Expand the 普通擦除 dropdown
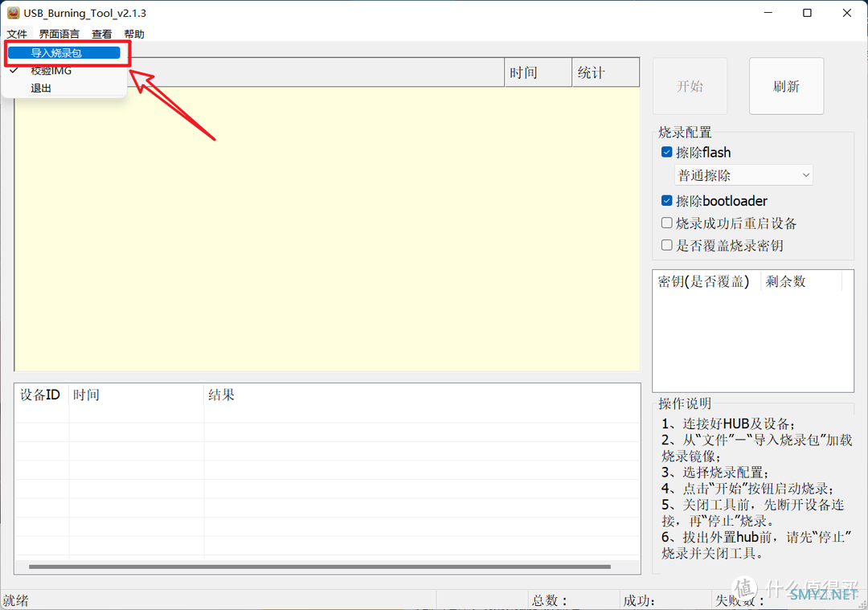Viewport: 868px width, 610px height. click(743, 175)
